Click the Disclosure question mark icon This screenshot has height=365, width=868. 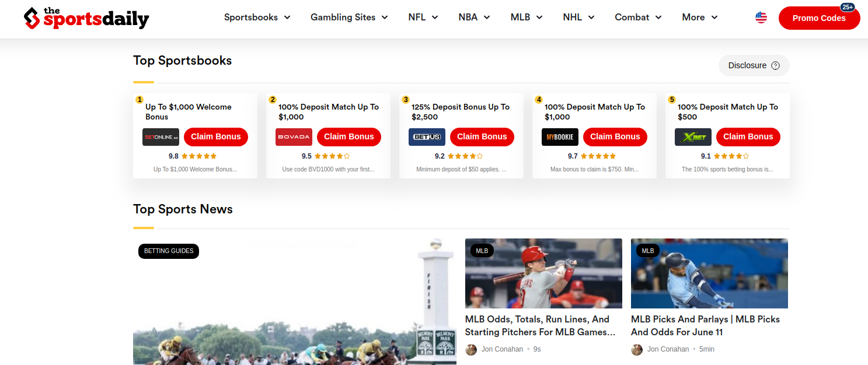point(775,66)
